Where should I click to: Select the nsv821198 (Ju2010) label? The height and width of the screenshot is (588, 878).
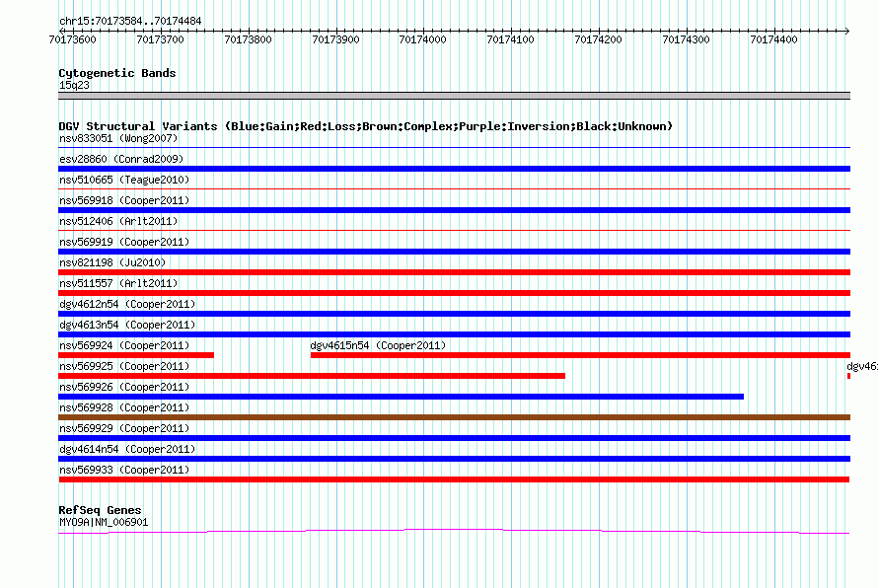[112, 262]
